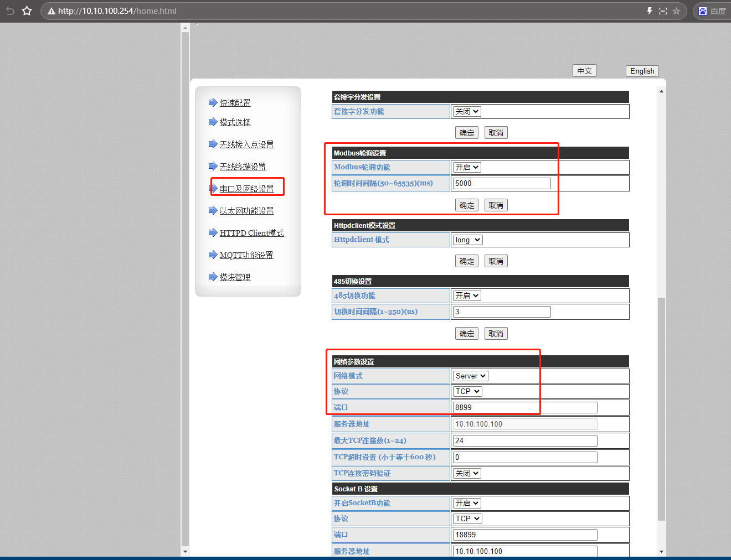731x560 pixels.
Task: Click the lightning bolt icon in address bar
Action: [x=650, y=11]
